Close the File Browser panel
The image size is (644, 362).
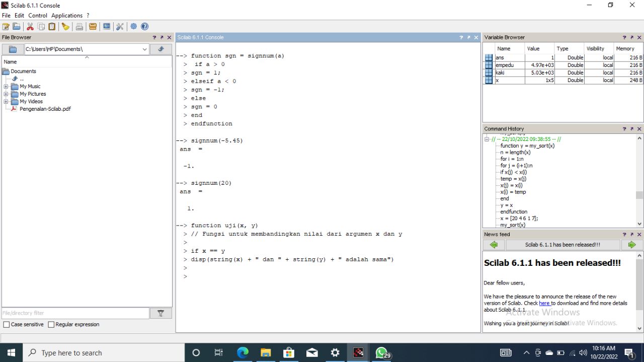(x=169, y=38)
